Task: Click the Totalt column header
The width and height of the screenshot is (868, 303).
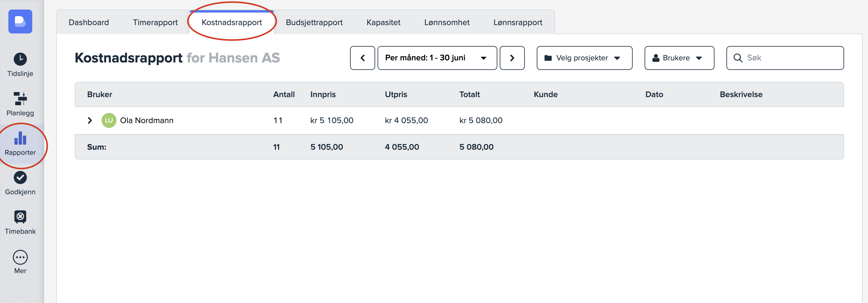Action: [469, 94]
